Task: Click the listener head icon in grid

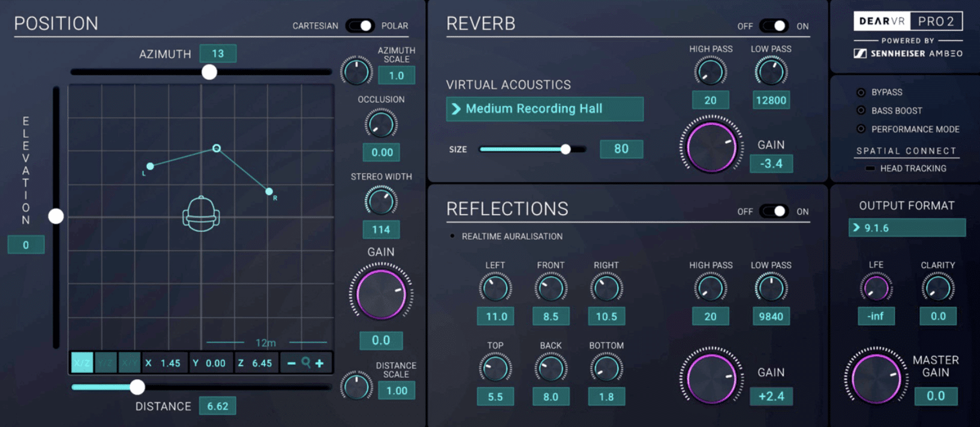Action: 201,213
